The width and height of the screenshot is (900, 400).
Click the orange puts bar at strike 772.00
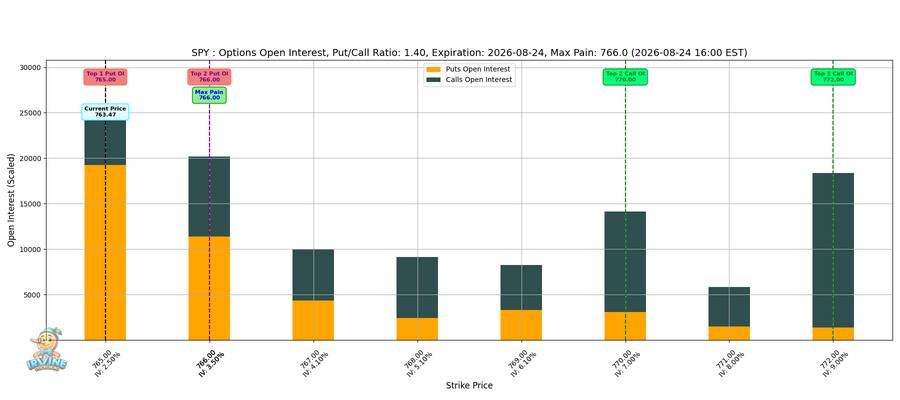tap(833, 333)
